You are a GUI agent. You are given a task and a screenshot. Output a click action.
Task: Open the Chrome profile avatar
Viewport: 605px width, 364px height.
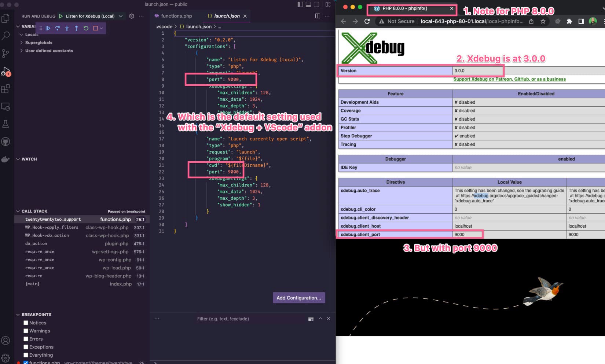(x=593, y=21)
